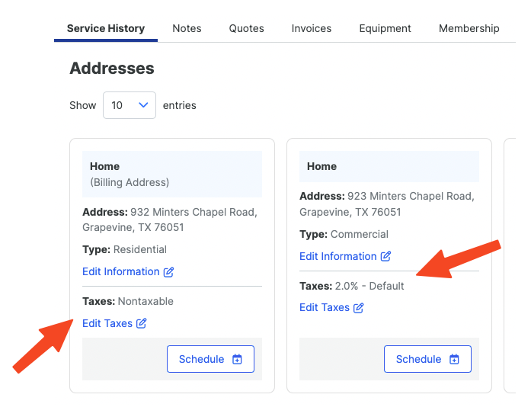Click pencil icon beside Edit Information for 923 address
This screenshot has height=420, width=531.
pyautogui.click(x=385, y=256)
